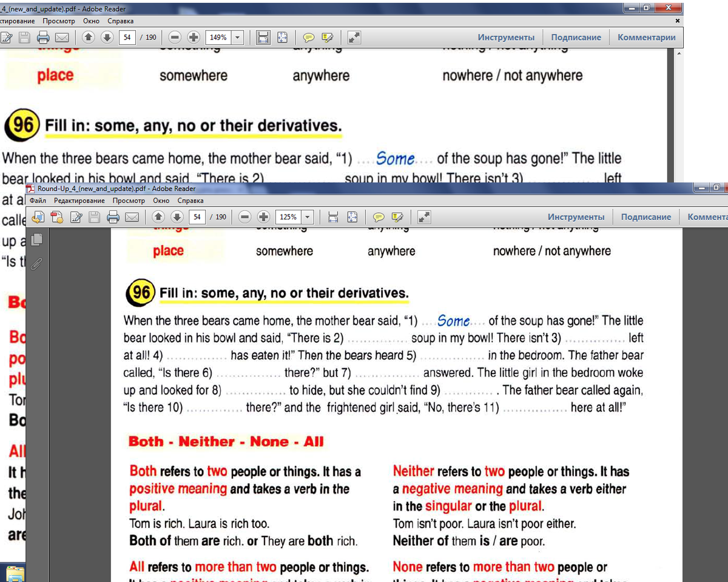Open Комментарии pane in the back window

646,38
